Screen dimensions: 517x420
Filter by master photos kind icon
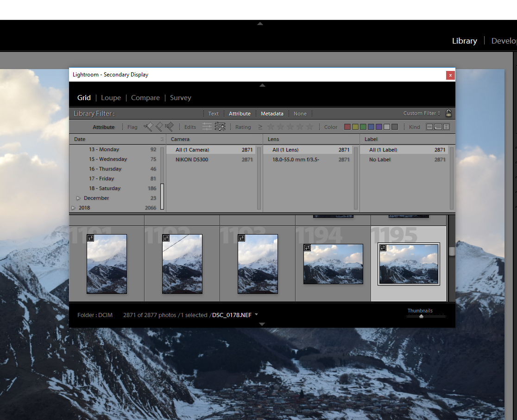point(429,127)
